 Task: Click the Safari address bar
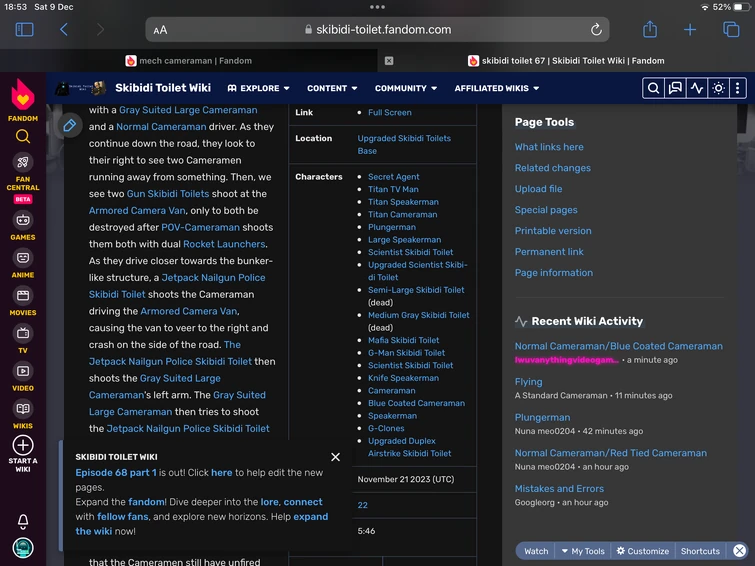coord(377,30)
